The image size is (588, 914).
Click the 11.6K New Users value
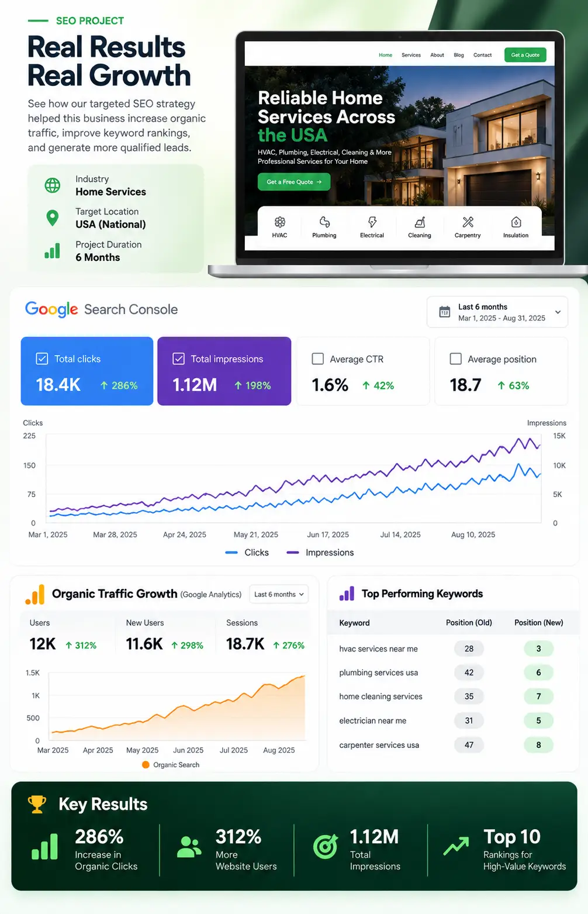pos(144,644)
